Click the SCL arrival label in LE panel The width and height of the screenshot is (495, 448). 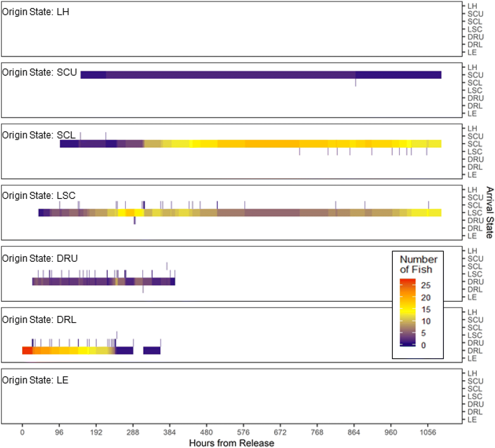tap(475, 389)
